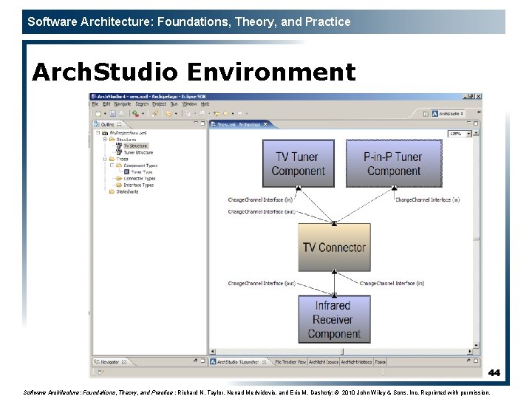Open the Window menu
The height and width of the screenshot is (399, 532).
click(x=189, y=104)
